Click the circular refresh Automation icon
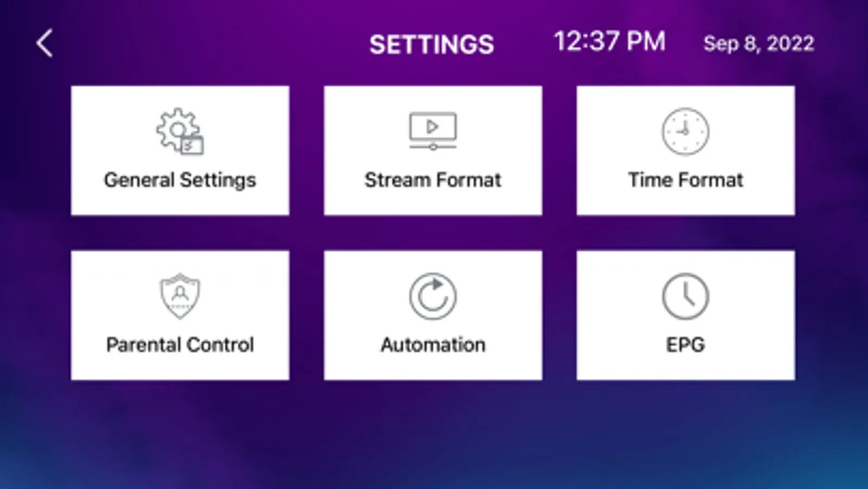 click(x=433, y=296)
